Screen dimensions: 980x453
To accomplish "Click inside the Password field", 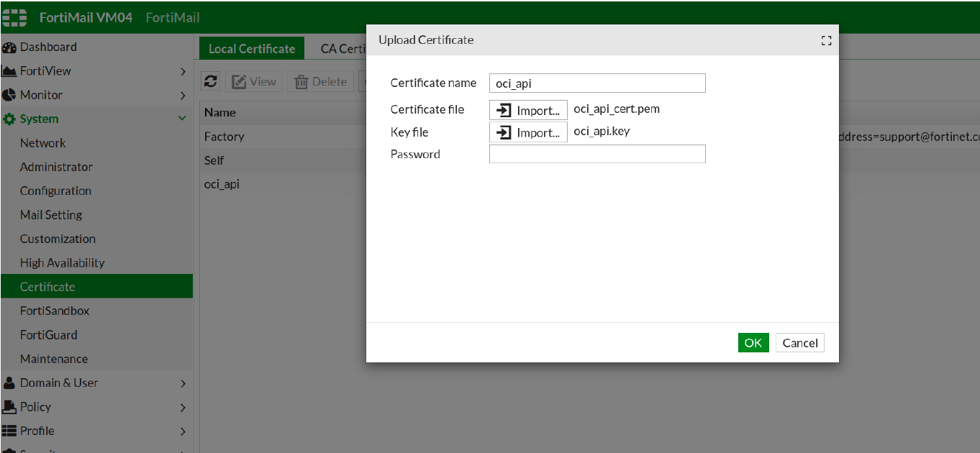I will tap(596, 154).
